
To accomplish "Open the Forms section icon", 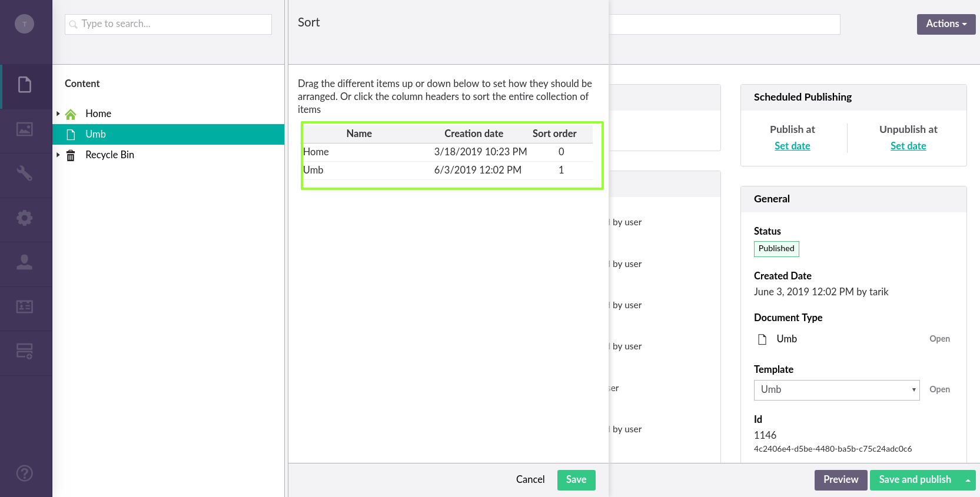I will tap(25, 351).
